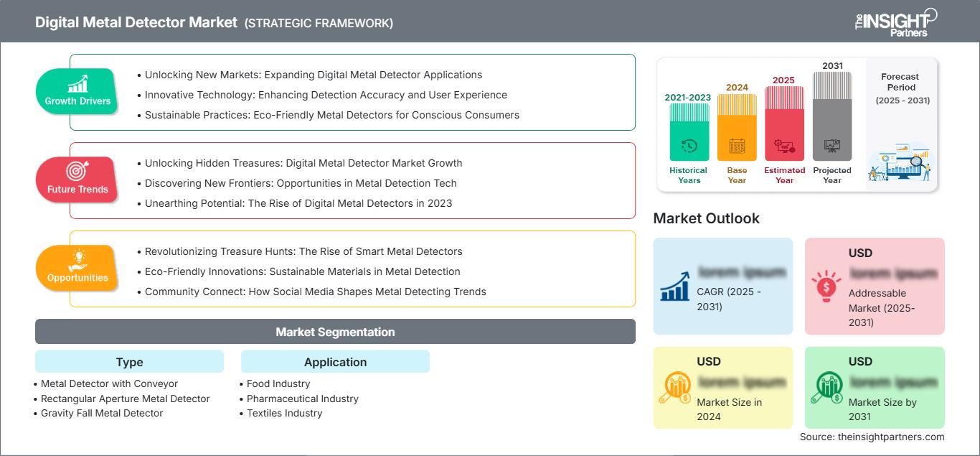The width and height of the screenshot is (980, 456).
Task: Open the Type segment tab
Action: coord(129,362)
